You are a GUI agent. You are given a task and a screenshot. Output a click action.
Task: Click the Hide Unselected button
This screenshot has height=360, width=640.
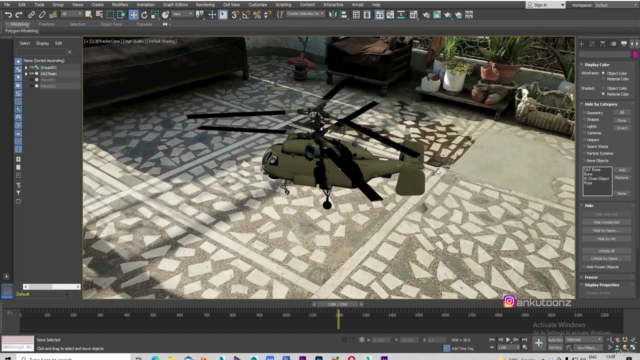[x=606, y=222]
